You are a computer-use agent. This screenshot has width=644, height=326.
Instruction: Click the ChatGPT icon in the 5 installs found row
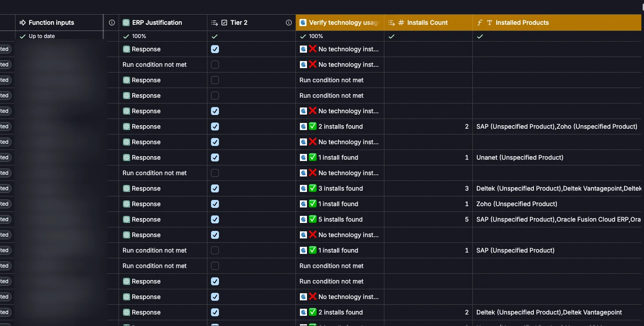126,219
